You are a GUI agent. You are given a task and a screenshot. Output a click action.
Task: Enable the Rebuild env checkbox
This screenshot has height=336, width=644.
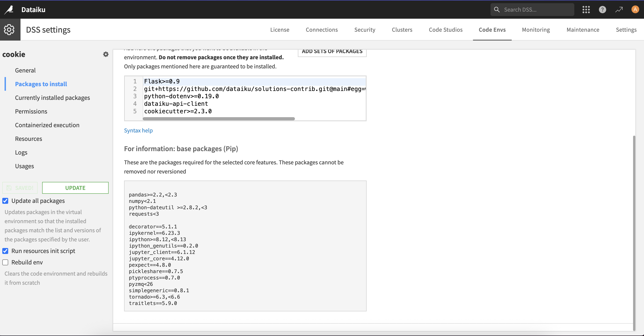point(5,262)
